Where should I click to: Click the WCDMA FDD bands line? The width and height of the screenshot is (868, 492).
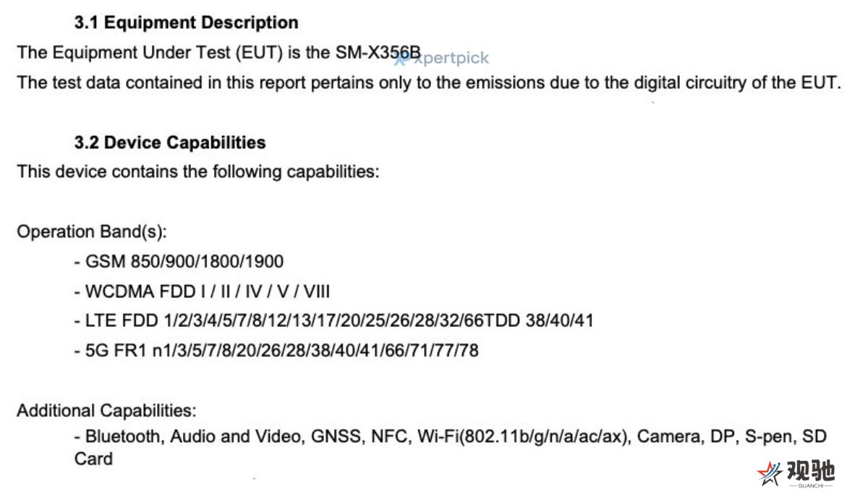[203, 291]
